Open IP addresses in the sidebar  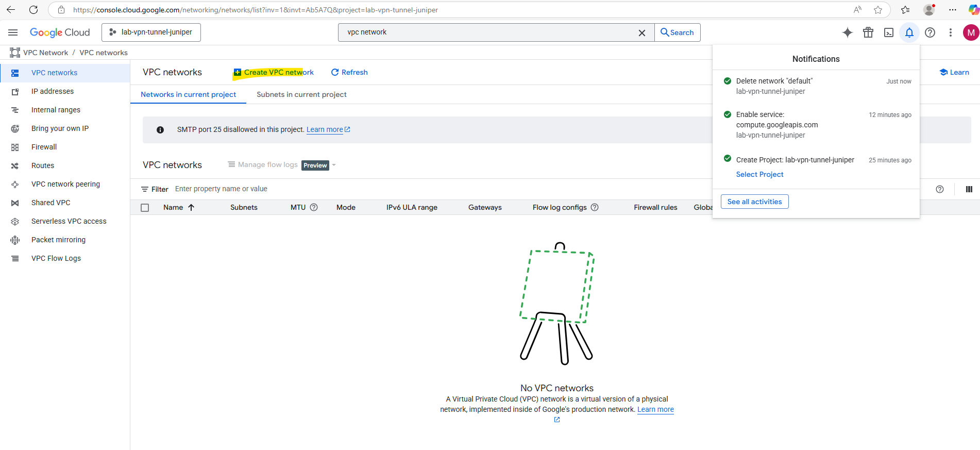65,91
